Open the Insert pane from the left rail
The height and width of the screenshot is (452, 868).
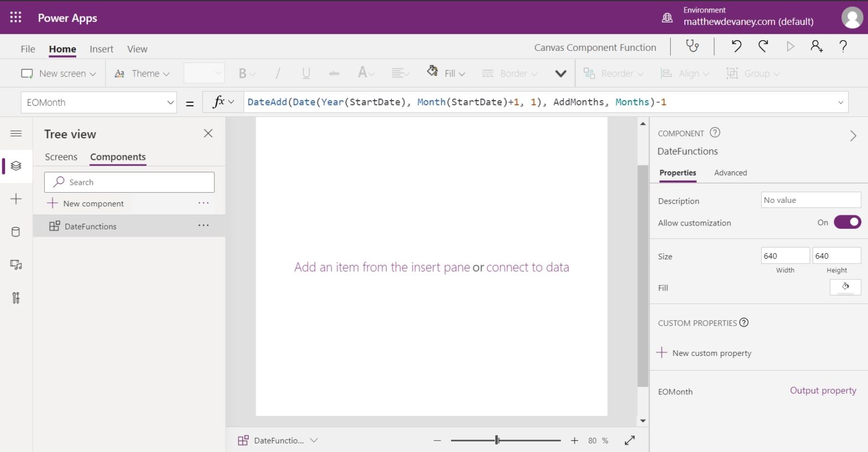pyautogui.click(x=16, y=199)
